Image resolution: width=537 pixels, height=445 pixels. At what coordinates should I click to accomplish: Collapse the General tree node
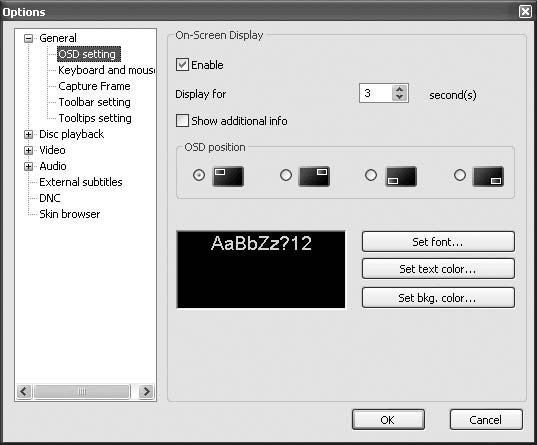point(28,38)
